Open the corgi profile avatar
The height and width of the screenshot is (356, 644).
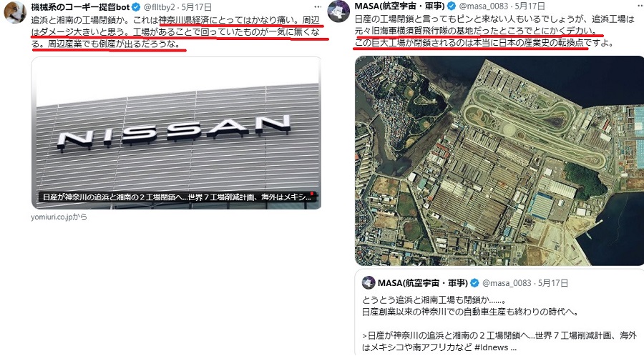point(14,11)
